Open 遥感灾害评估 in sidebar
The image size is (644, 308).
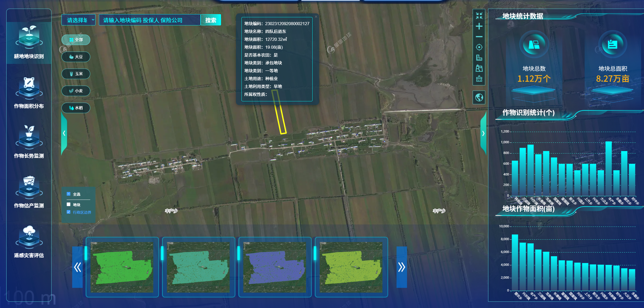click(29, 242)
